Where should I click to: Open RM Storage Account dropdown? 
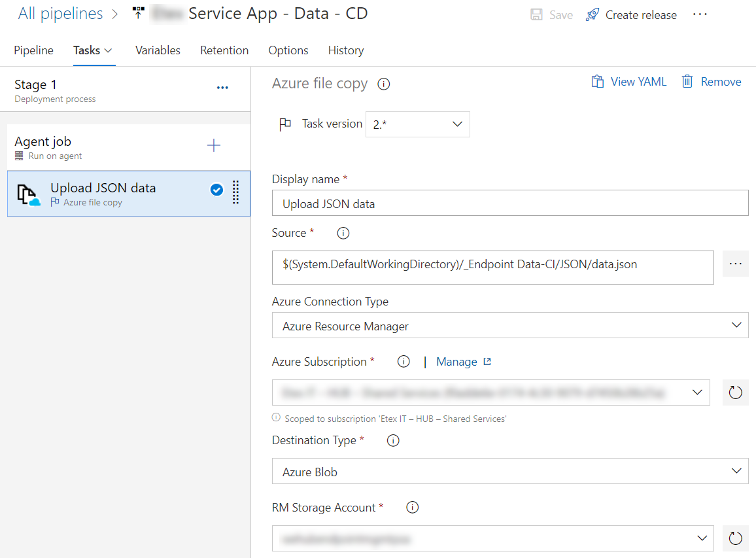click(492, 538)
